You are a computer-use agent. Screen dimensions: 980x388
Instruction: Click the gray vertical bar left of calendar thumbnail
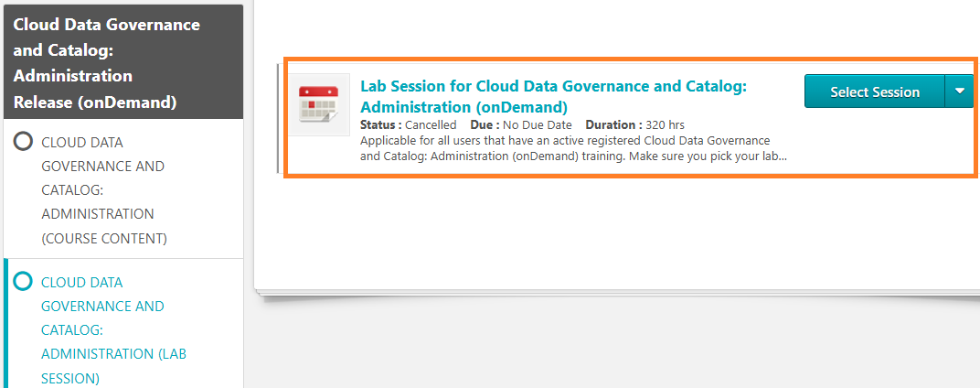click(278, 117)
